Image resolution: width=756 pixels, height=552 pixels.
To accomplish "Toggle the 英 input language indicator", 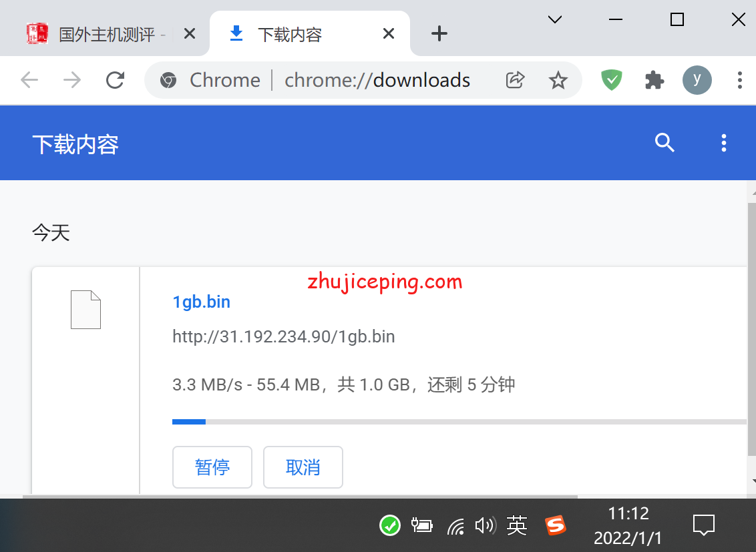I will point(517,525).
